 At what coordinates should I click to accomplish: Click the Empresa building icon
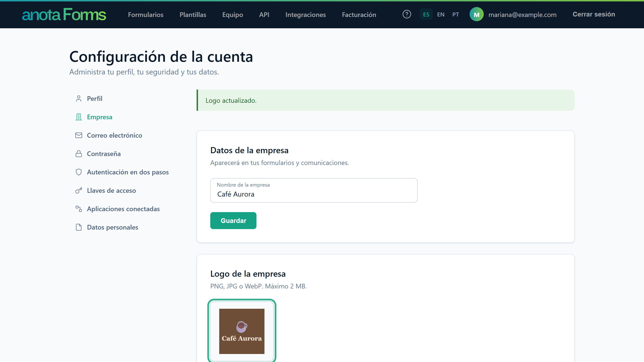[78, 117]
